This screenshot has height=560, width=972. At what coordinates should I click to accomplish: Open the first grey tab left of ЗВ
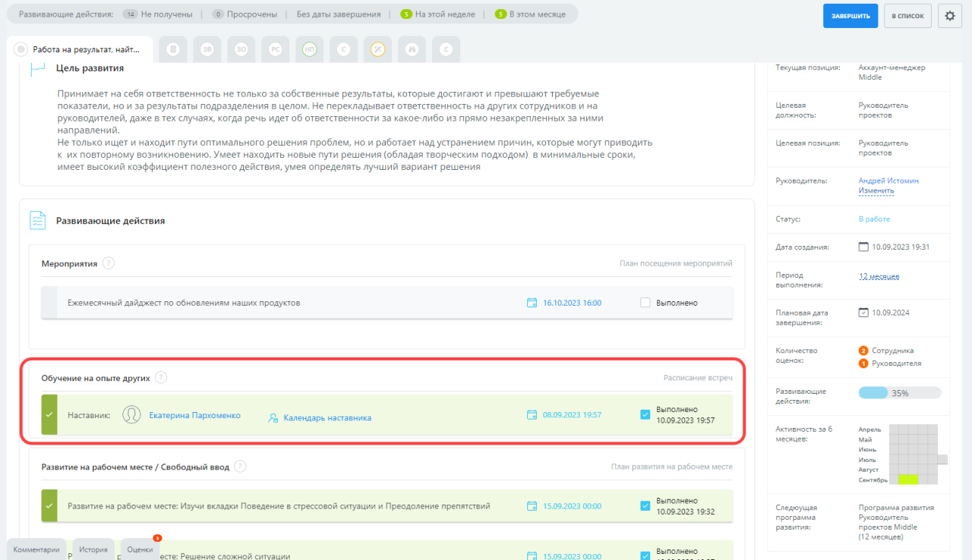[173, 49]
